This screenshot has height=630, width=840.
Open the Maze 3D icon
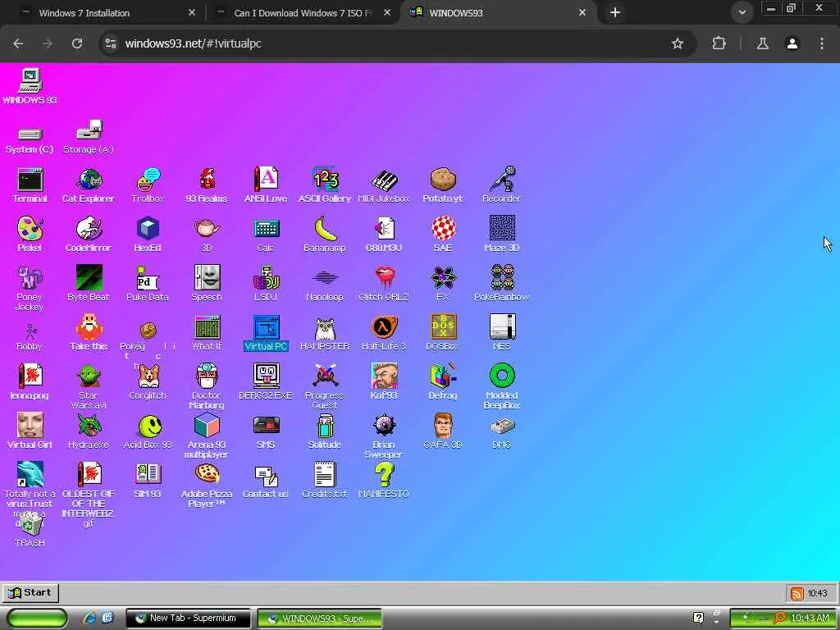click(x=502, y=234)
